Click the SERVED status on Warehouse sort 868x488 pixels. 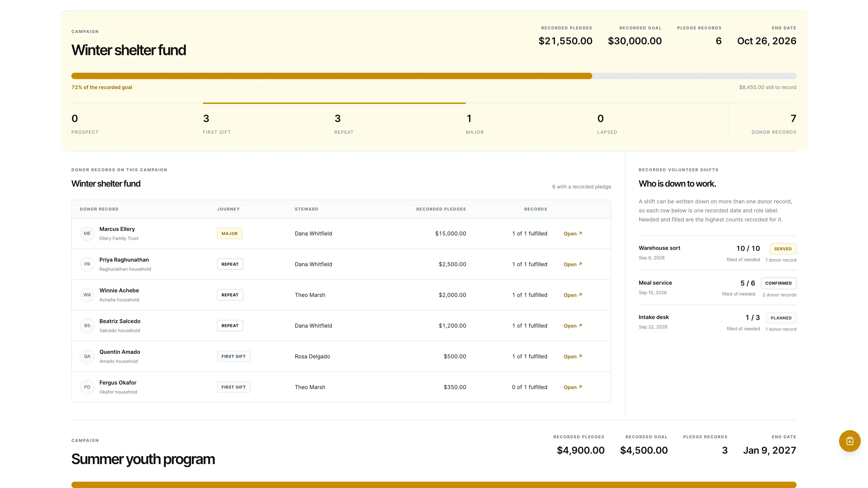(x=783, y=249)
